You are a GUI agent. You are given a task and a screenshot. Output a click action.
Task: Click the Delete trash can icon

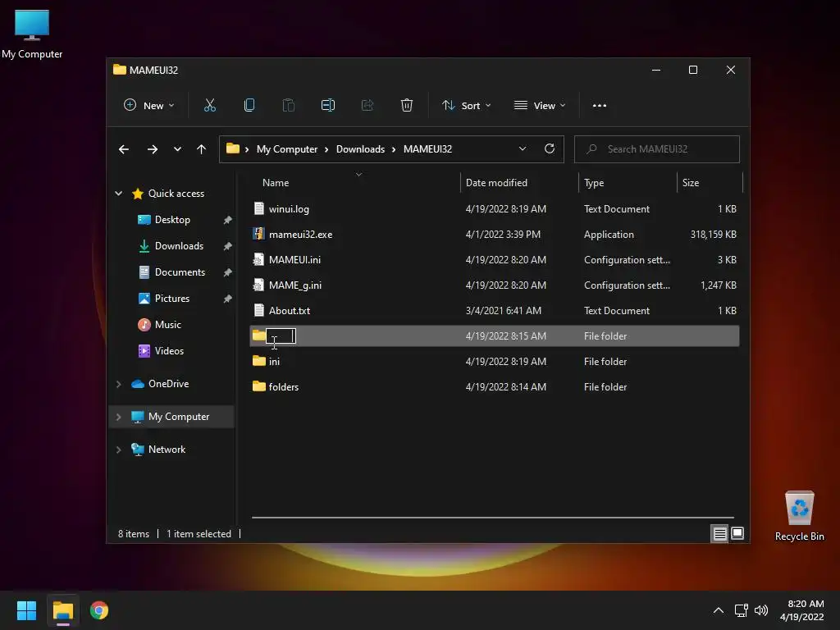(x=407, y=106)
